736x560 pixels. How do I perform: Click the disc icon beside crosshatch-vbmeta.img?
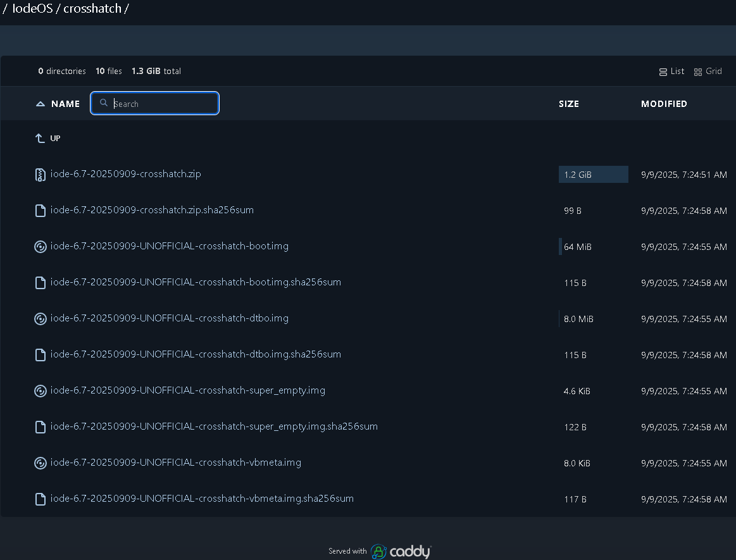click(x=41, y=463)
